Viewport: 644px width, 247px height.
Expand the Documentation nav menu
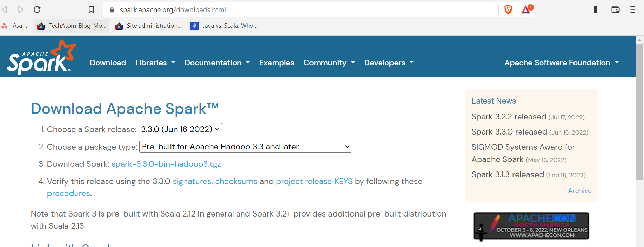click(x=217, y=63)
